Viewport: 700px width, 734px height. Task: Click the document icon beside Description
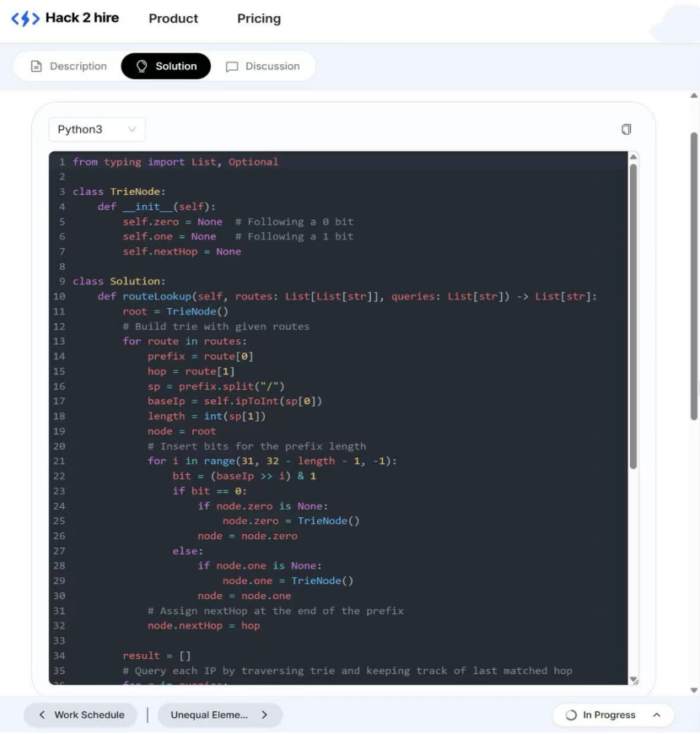pos(36,67)
